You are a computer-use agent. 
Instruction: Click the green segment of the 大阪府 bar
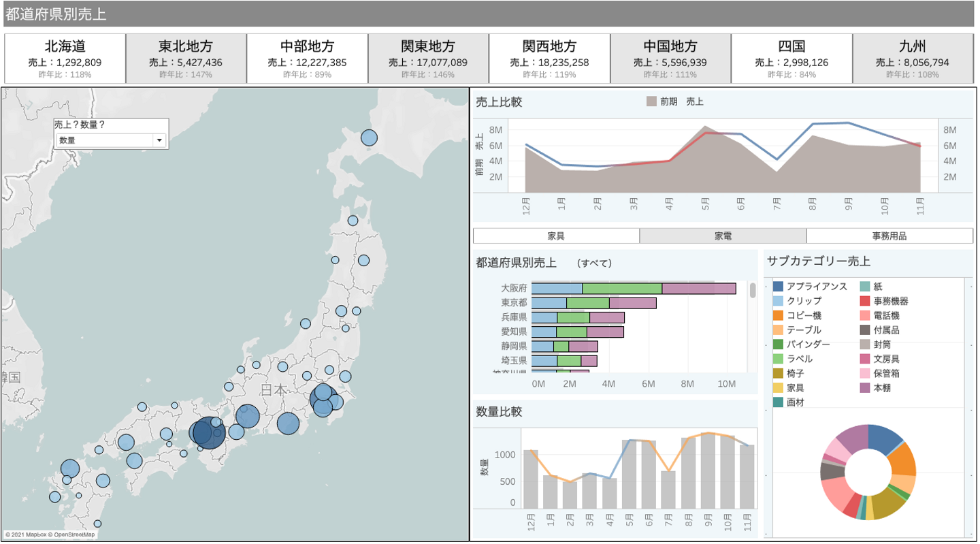coord(622,289)
